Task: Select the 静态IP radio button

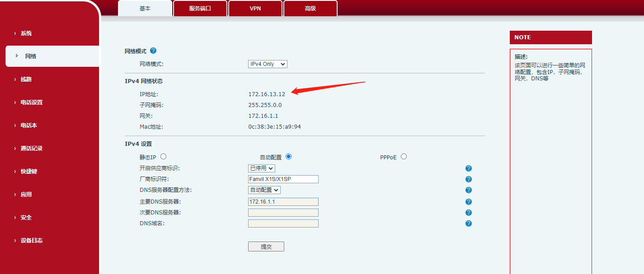Action: coord(163,157)
